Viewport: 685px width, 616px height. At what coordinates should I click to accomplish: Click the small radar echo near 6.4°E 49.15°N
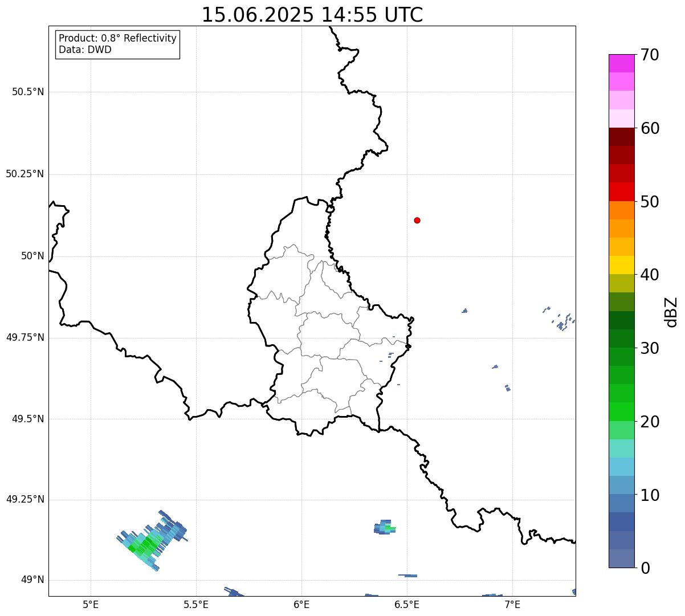coord(385,528)
